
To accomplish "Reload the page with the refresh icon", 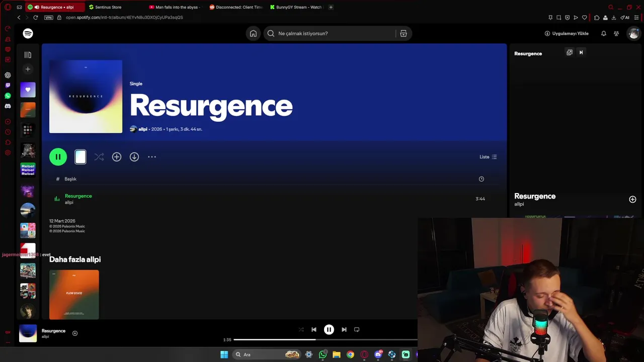I will tap(36, 18).
